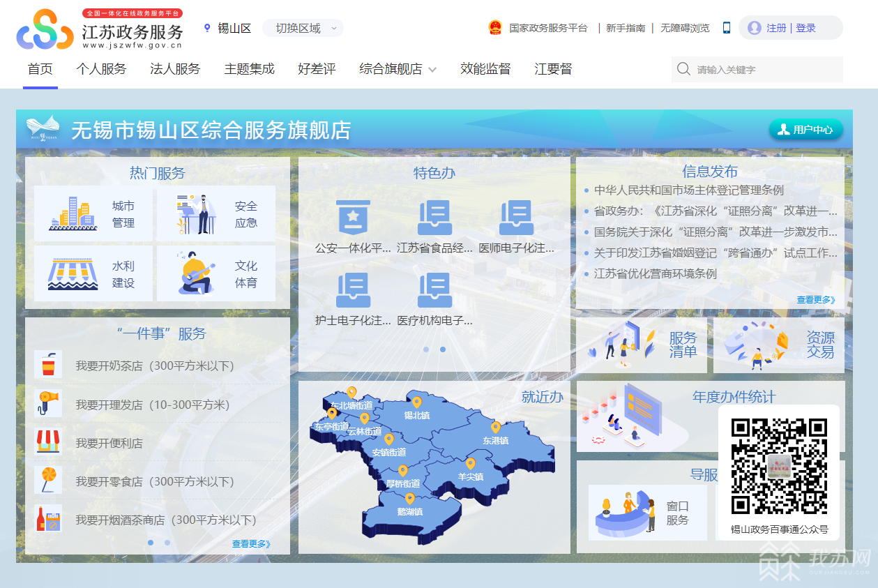Screen dimensions: 878x588
Task: Go to the 个人服务 tab
Action: pyautogui.click(x=101, y=69)
